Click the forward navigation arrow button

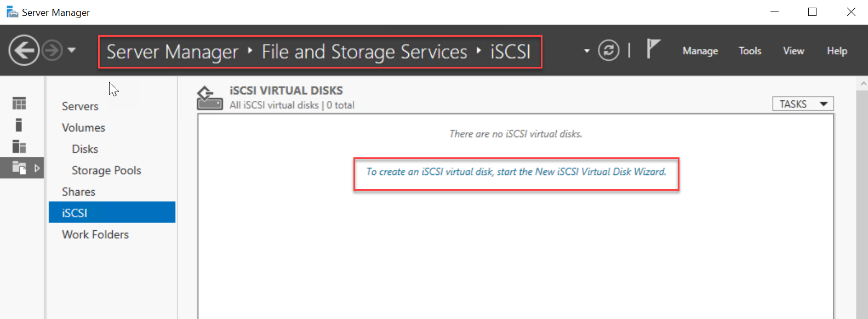[53, 50]
